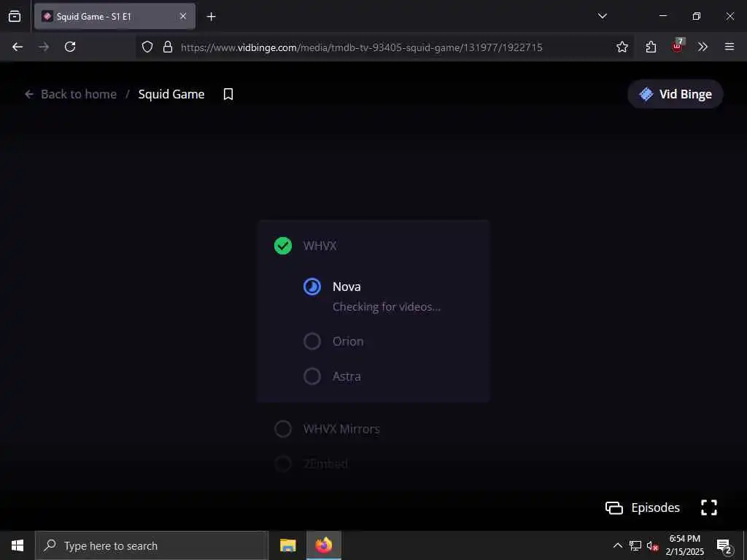Open uBlock Origin extension icon
Image resolution: width=747 pixels, height=560 pixels.
pos(678,46)
